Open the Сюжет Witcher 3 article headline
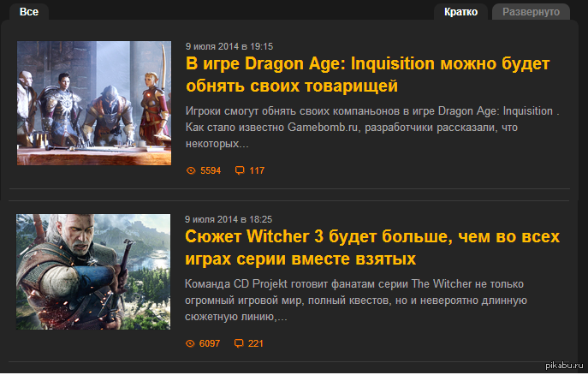Image resolution: width=588 pixels, height=375 pixels. coord(372,247)
